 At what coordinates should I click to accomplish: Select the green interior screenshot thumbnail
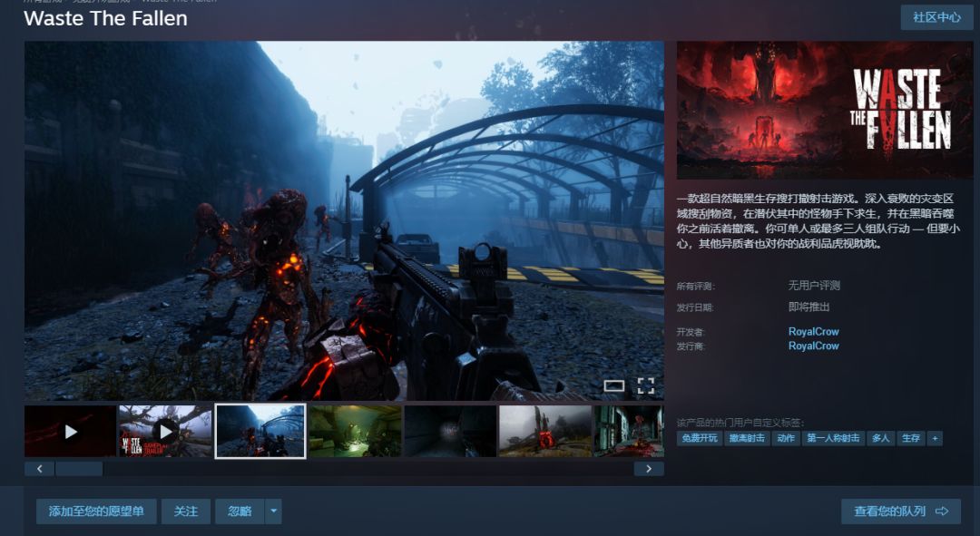coord(355,431)
